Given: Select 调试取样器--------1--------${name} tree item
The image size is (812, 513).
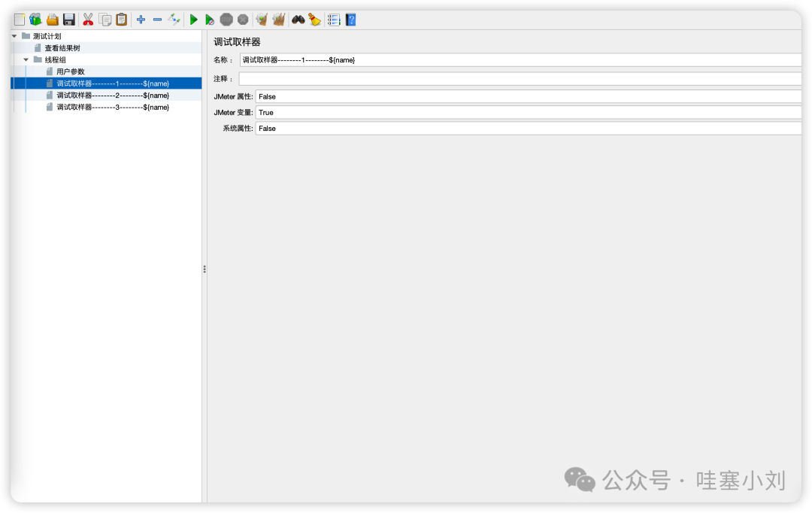Looking at the screenshot, I should pyautogui.click(x=113, y=83).
